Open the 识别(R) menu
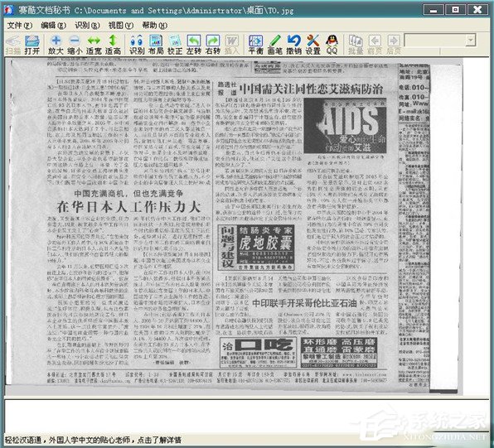The height and width of the screenshot is (448, 494). tap(87, 25)
